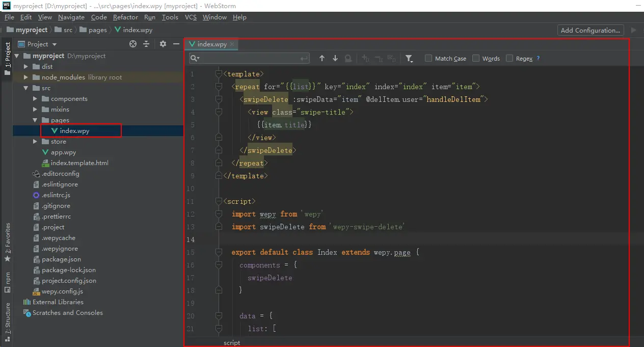Viewport: 644px width, 347px height.
Task: Go to next search occurrence arrow
Action: point(335,59)
